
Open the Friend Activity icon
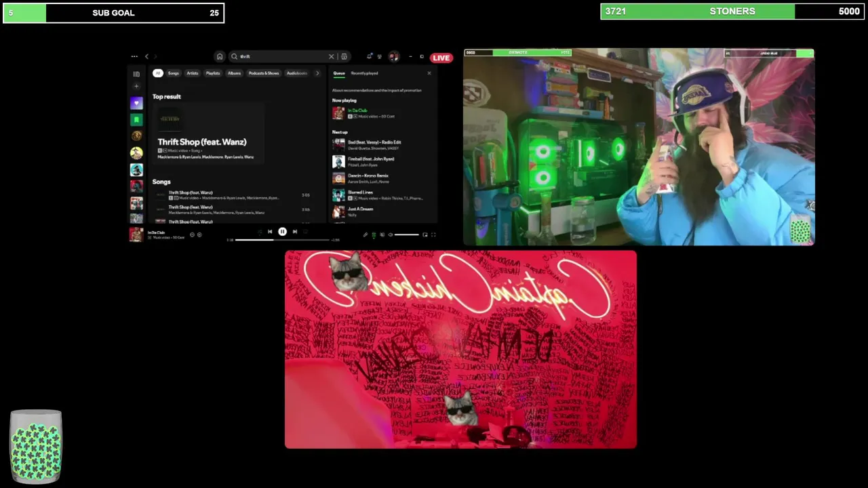(380, 56)
